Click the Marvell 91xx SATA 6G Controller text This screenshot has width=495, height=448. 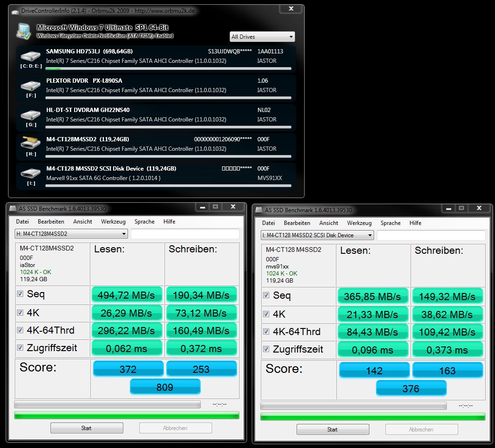103,178
